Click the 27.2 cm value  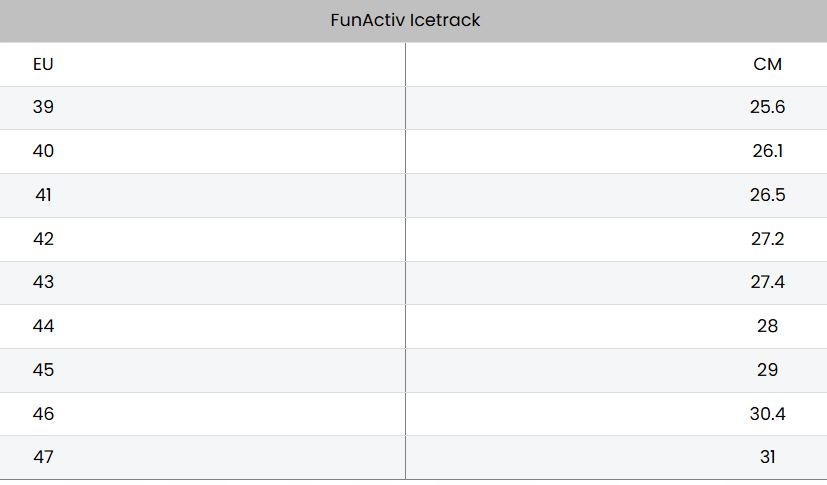(767, 239)
